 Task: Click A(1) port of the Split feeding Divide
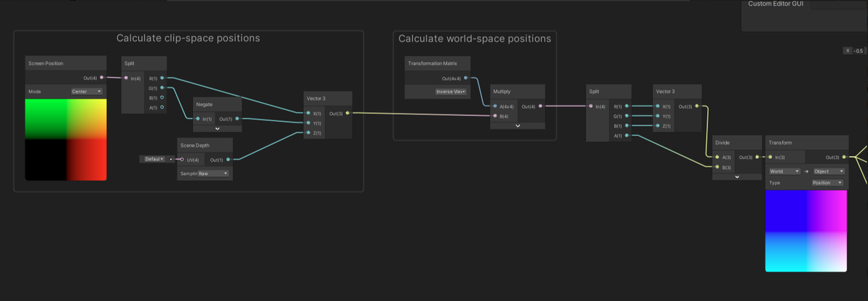[x=627, y=136]
